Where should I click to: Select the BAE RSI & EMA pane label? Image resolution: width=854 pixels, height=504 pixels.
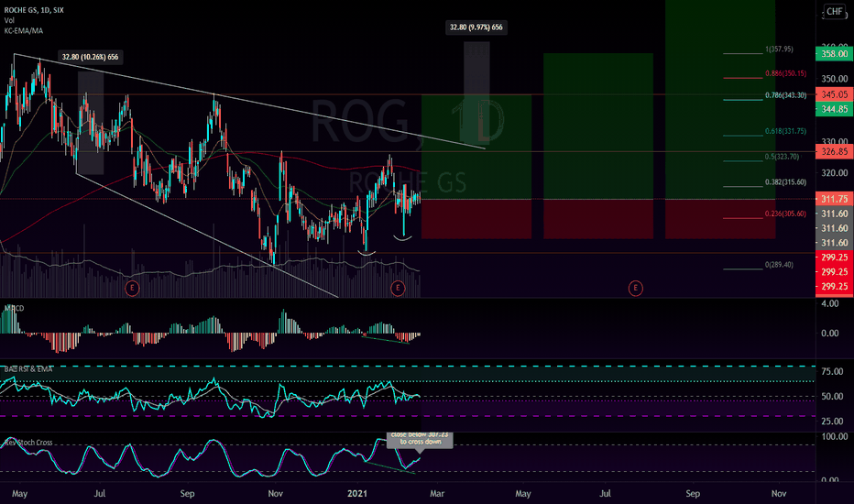[x=28, y=369]
